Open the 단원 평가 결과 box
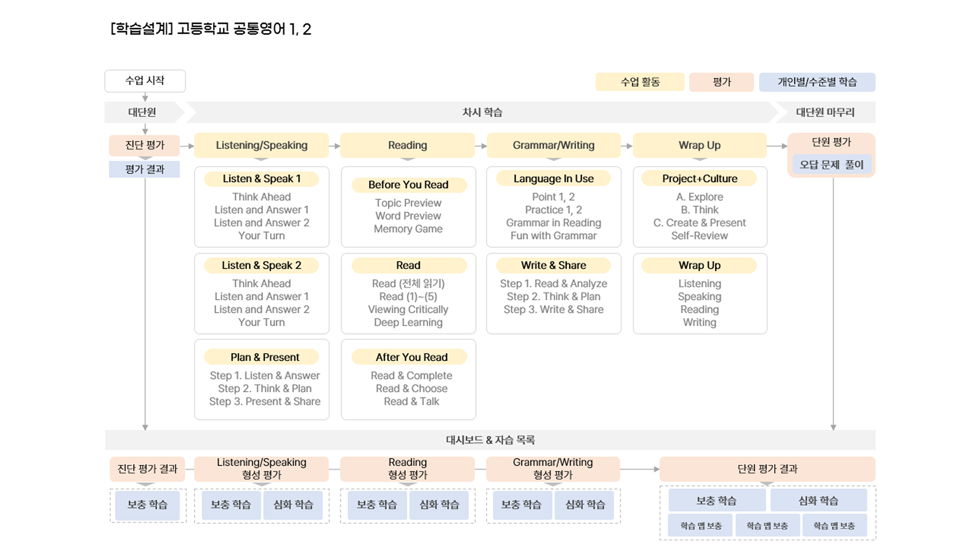Screen dimensions: 980x551 point(767,469)
